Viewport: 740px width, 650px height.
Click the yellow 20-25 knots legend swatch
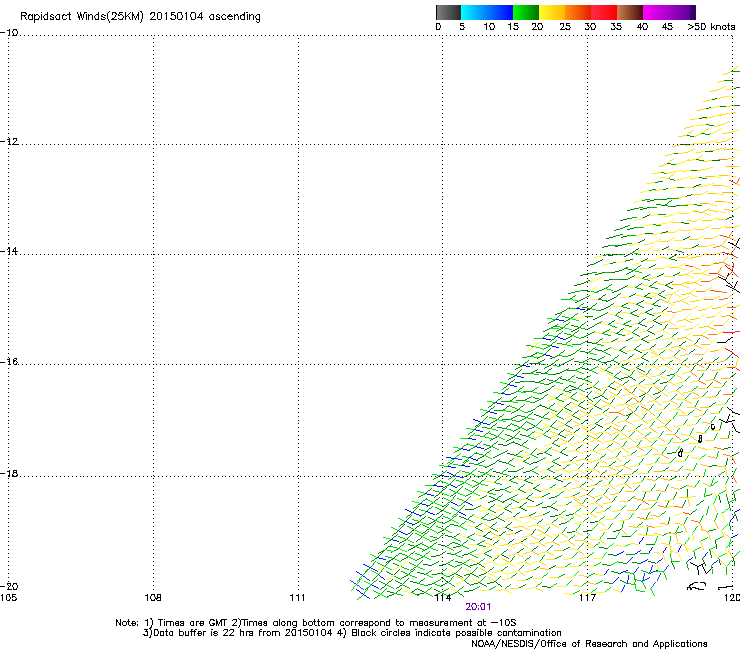[x=552, y=12]
